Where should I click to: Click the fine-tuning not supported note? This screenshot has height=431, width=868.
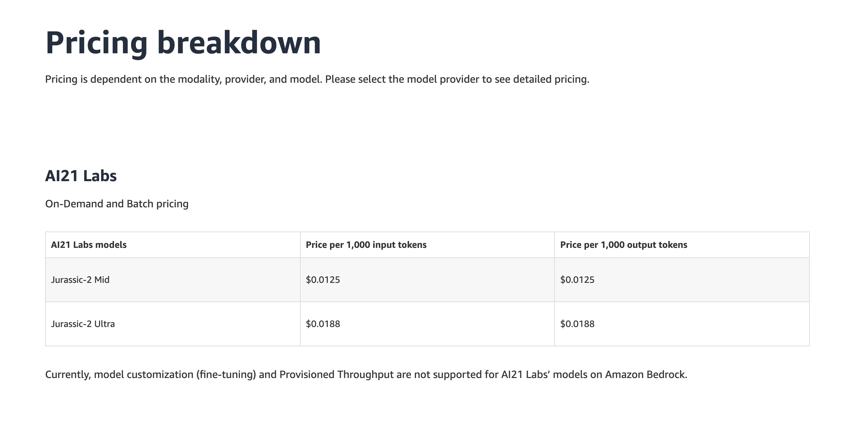tap(366, 375)
